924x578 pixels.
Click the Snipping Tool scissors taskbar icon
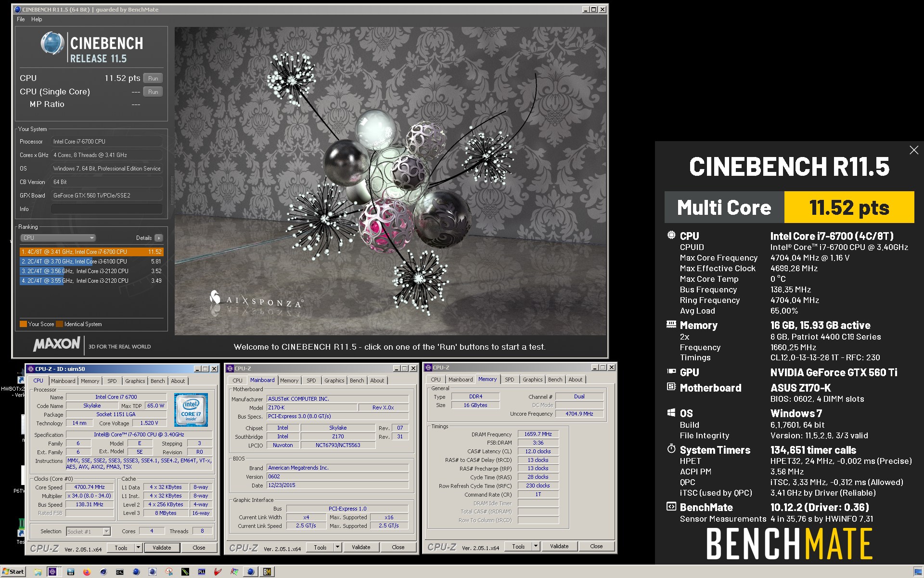[169, 572]
